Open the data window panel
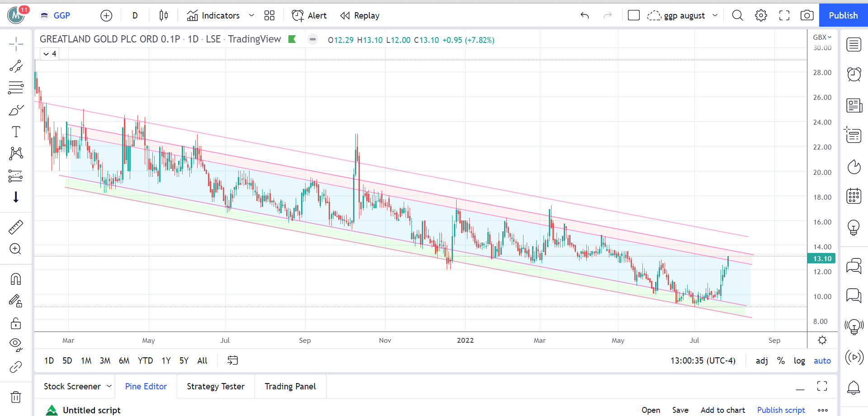Image resolution: width=868 pixels, height=416 pixels. [854, 135]
